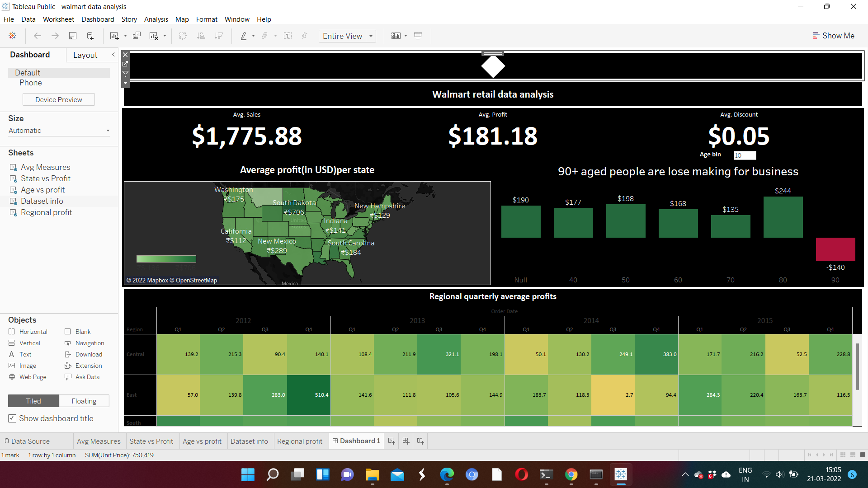Click the Redo arrow in the toolbar

[x=55, y=36]
